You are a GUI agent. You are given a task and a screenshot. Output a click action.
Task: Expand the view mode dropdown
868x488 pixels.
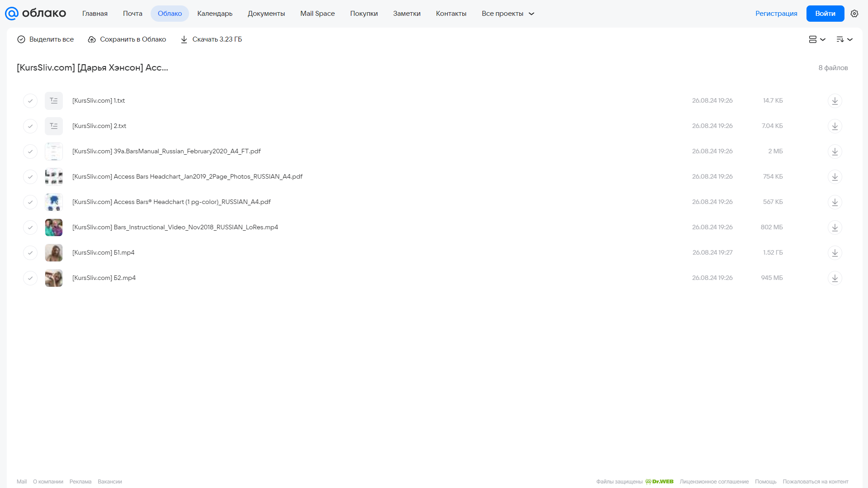pos(817,39)
